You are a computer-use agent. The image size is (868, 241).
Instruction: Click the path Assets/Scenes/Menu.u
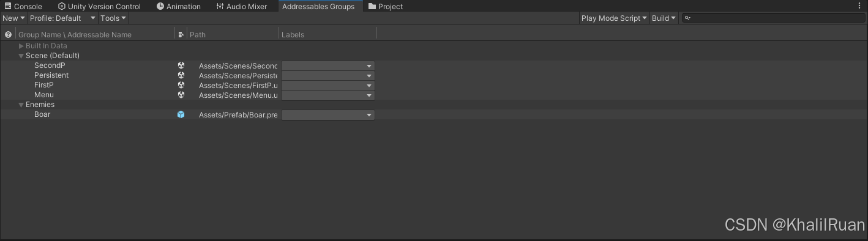(x=238, y=95)
